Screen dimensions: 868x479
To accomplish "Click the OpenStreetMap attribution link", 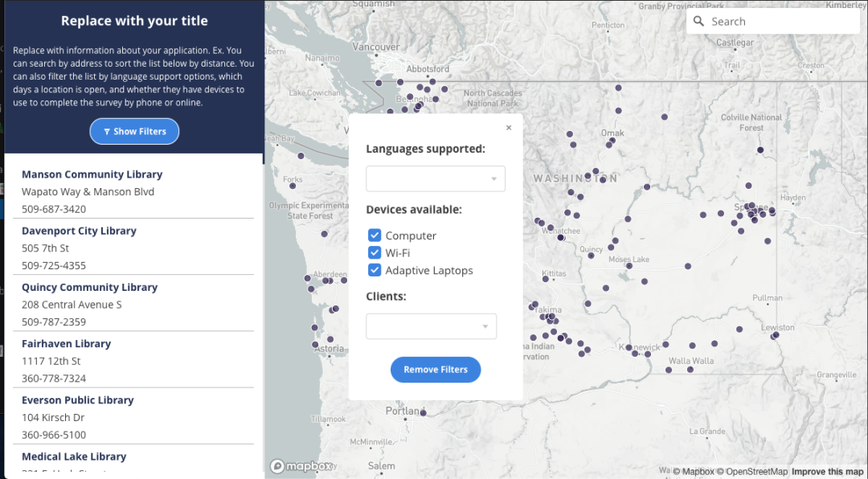I will point(751,471).
